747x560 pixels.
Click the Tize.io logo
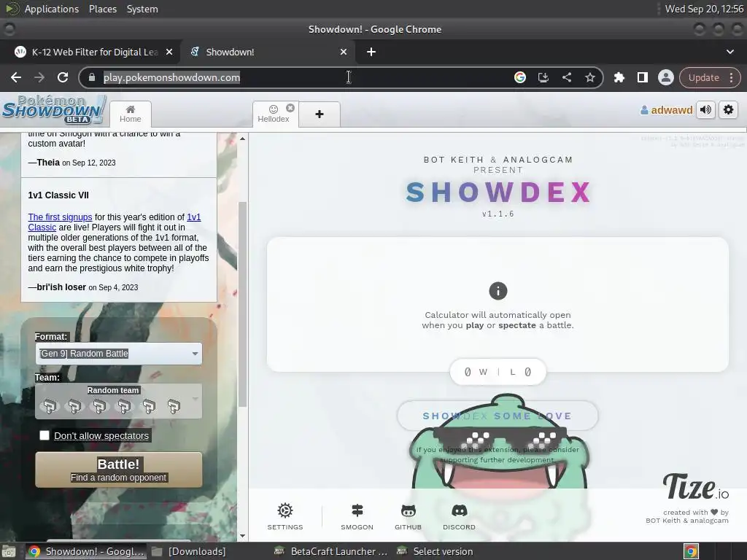coord(695,486)
